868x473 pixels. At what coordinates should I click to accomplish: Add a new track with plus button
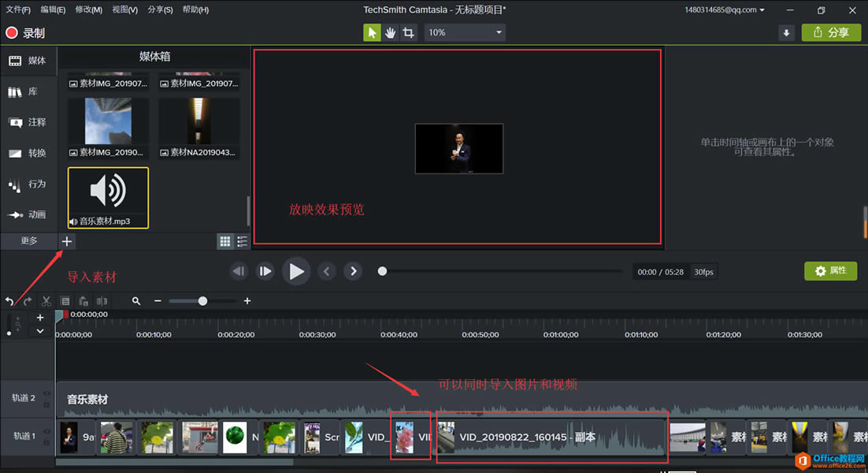click(40, 318)
